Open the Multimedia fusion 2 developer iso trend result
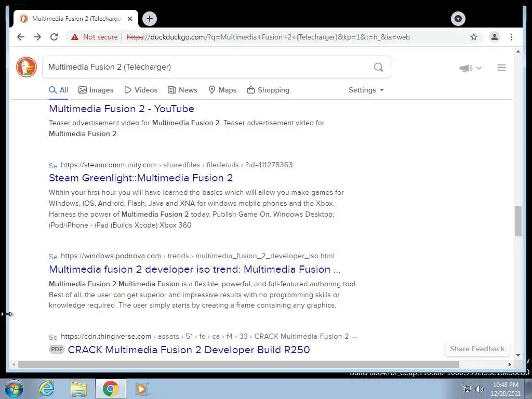Viewport: 532px width, 399px height. [195, 270]
